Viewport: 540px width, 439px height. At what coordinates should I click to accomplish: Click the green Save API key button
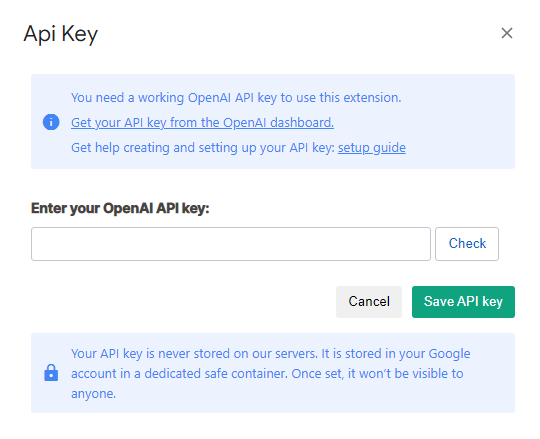pyautogui.click(x=463, y=302)
